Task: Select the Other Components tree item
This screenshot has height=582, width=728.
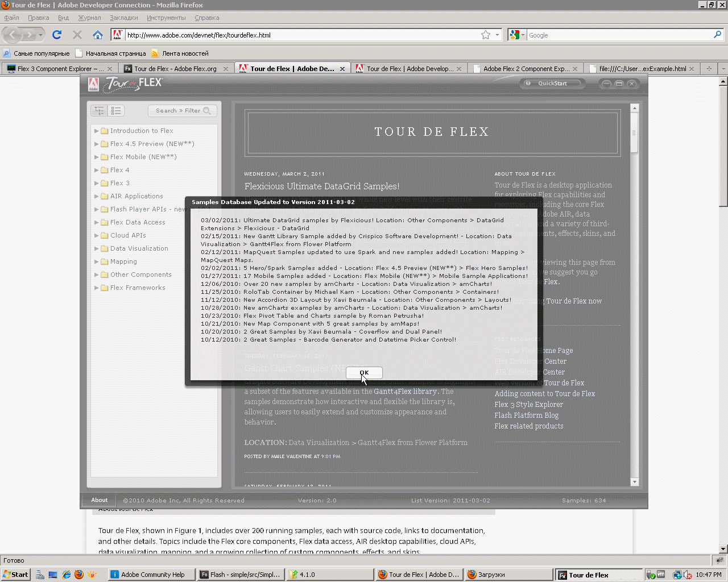Action: [x=141, y=275]
